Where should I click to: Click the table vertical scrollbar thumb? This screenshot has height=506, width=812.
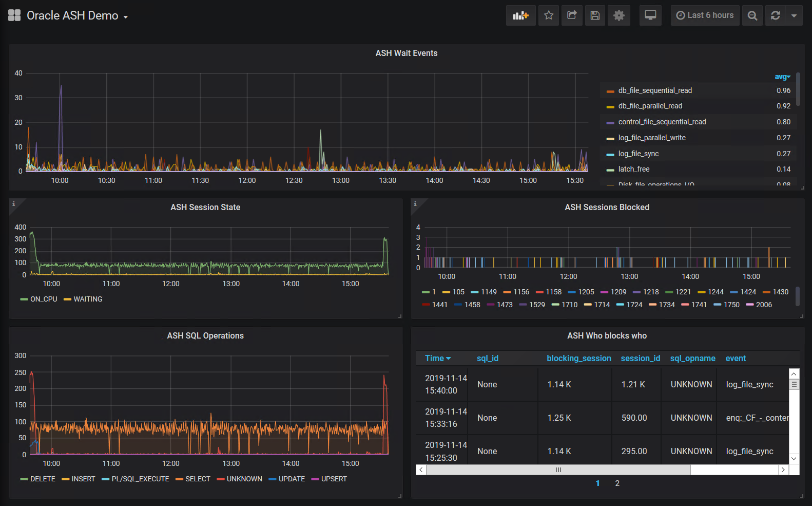click(x=794, y=384)
